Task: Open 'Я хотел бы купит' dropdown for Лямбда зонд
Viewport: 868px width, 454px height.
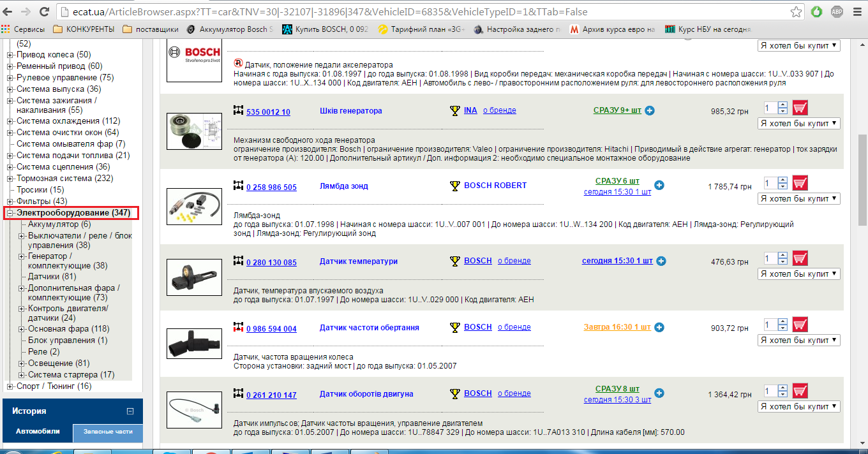Action: [799, 199]
